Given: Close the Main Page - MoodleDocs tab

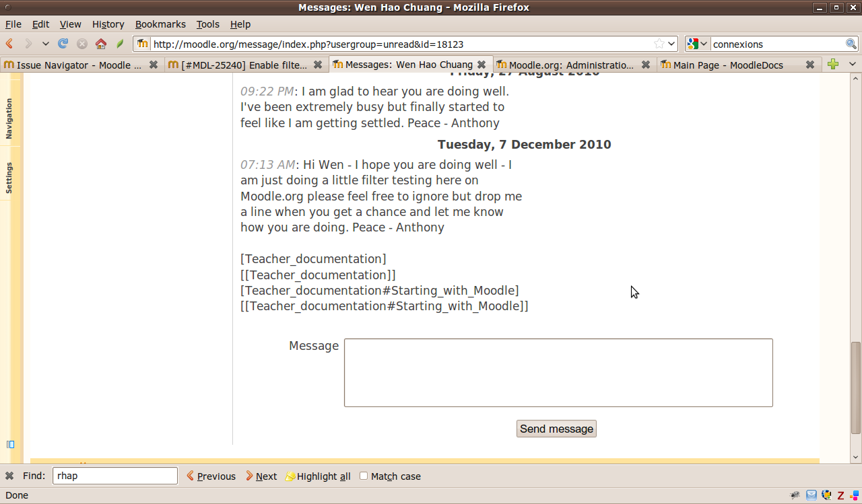Looking at the screenshot, I should tap(810, 65).
